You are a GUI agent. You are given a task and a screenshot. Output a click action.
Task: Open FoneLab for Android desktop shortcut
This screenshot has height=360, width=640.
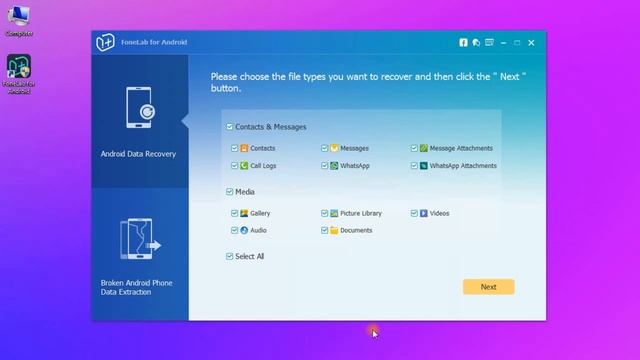click(19, 74)
